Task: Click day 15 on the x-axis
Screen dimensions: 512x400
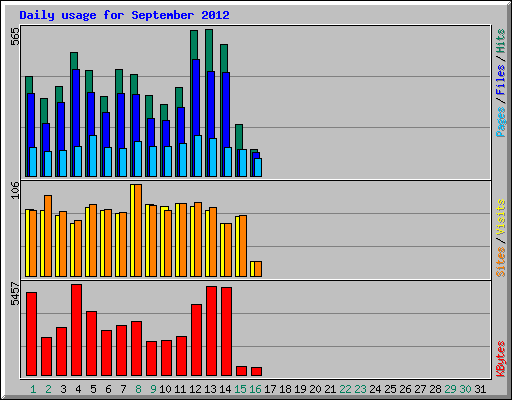Action: (x=240, y=389)
